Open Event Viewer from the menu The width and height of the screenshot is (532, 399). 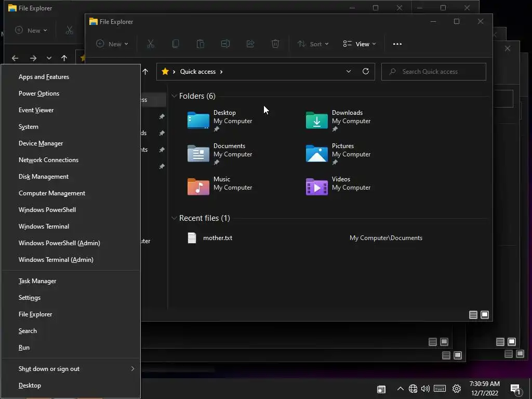pyautogui.click(x=71, y=110)
